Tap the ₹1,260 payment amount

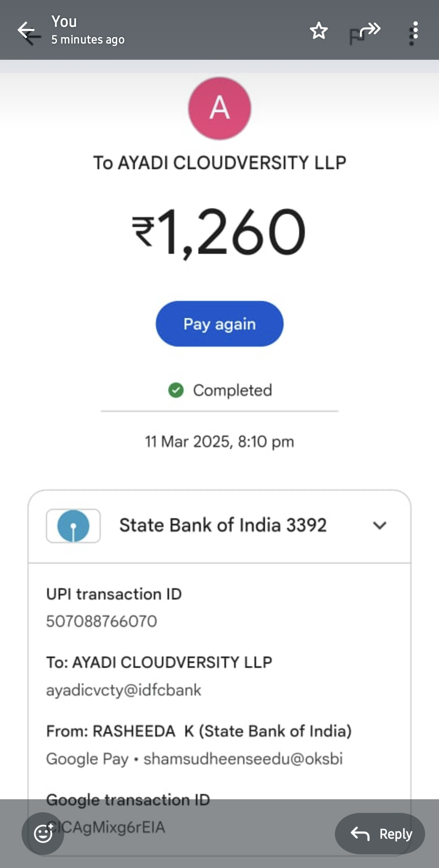pyautogui.click(x=219, y=233)
